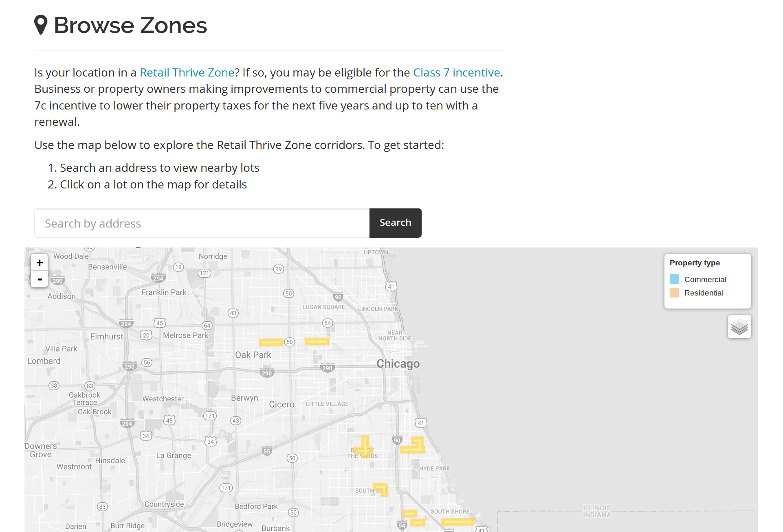Click the Search button
Screen dimensions: 783x532
point(395,223)
